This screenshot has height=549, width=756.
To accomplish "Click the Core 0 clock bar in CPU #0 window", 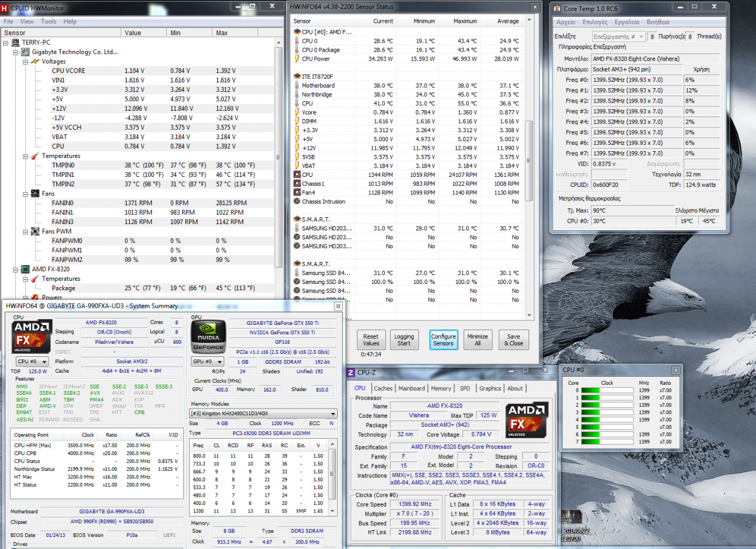I will pos(607,390).
